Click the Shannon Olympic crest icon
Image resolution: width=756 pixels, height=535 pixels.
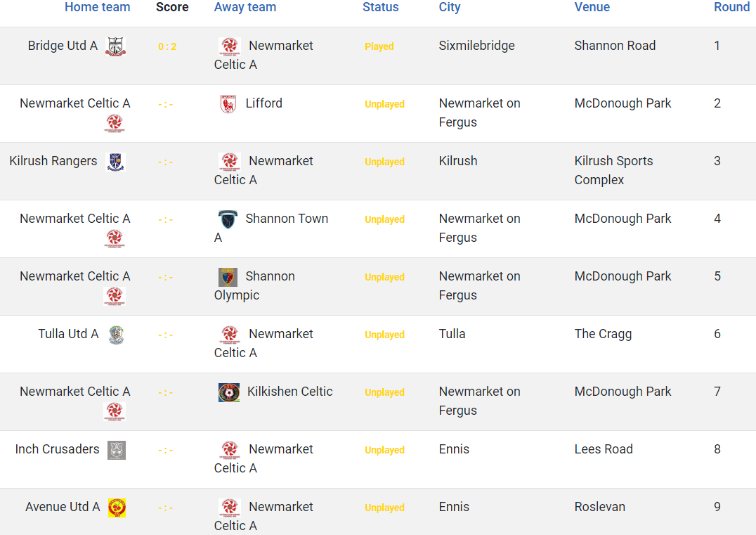(x=228, y=278)
